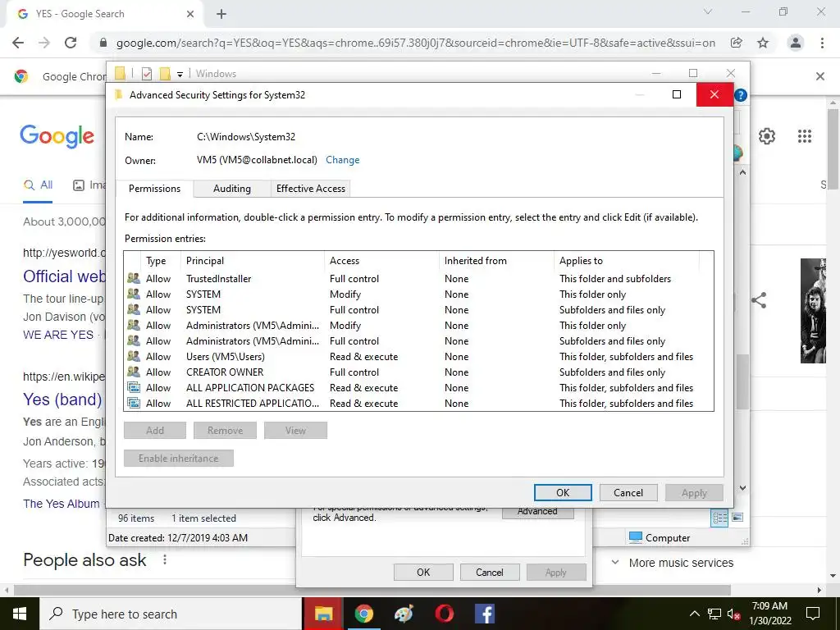Open Chrome three-dot menu
This screenshot has height=630, width=840.
point(822,43)
